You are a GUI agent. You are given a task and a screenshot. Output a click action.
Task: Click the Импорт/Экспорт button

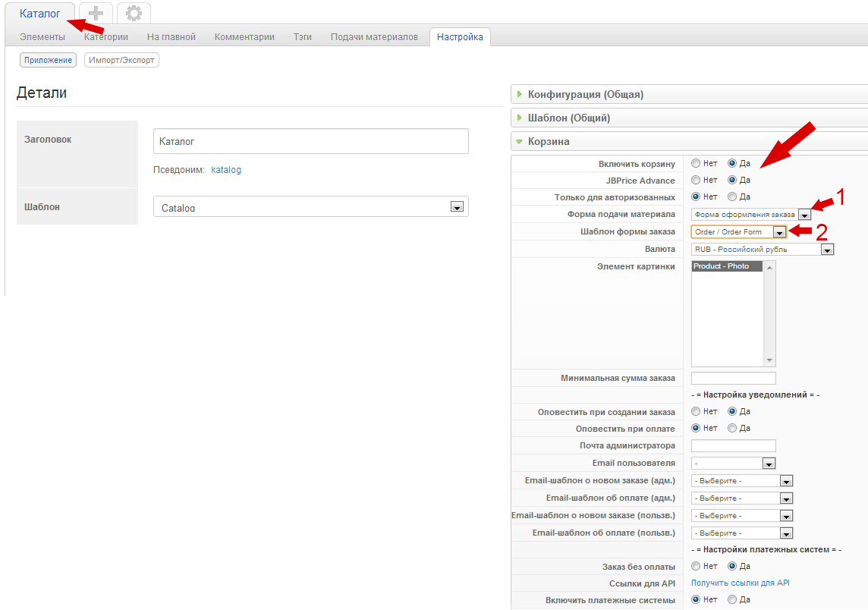[121, 60]
